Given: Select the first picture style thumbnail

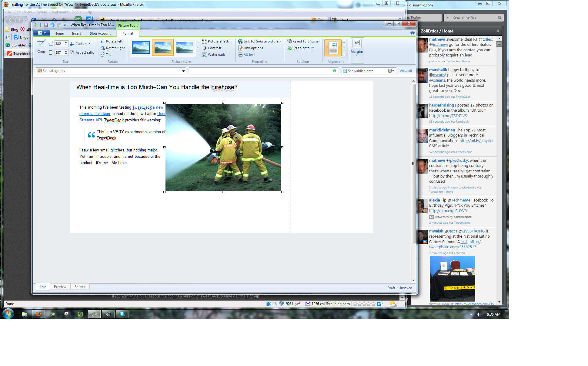Looking at the screenshot, I should tap(141, 48).
